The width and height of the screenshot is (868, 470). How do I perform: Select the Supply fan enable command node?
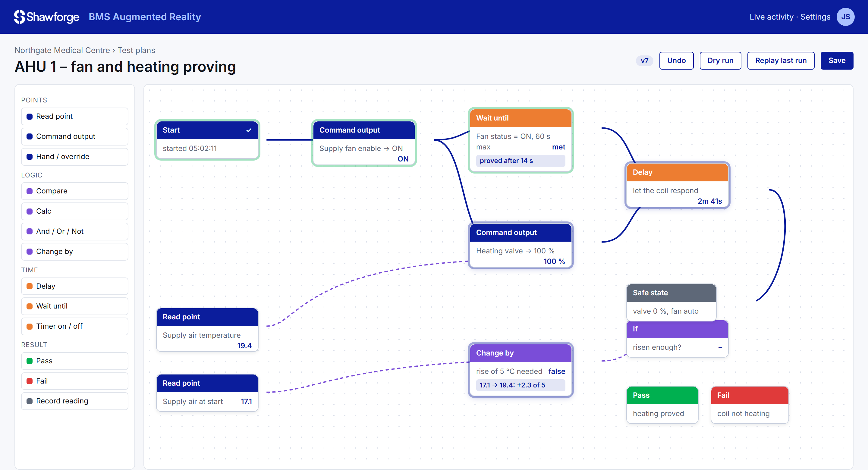(x=364, y=143)
